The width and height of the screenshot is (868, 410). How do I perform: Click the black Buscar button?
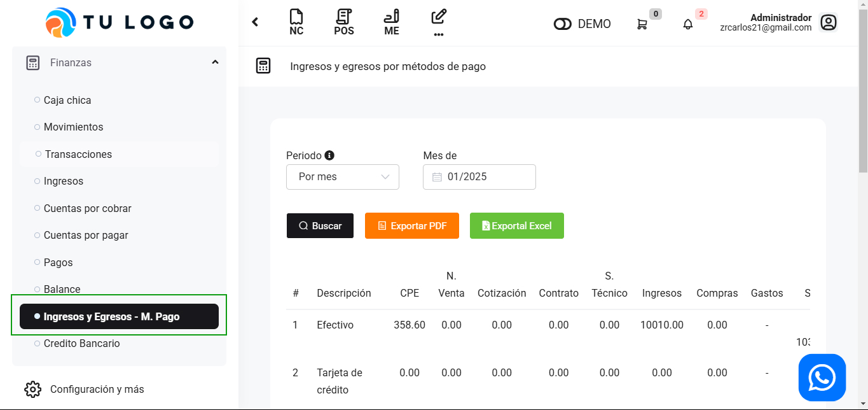click(x=320, y=226)
